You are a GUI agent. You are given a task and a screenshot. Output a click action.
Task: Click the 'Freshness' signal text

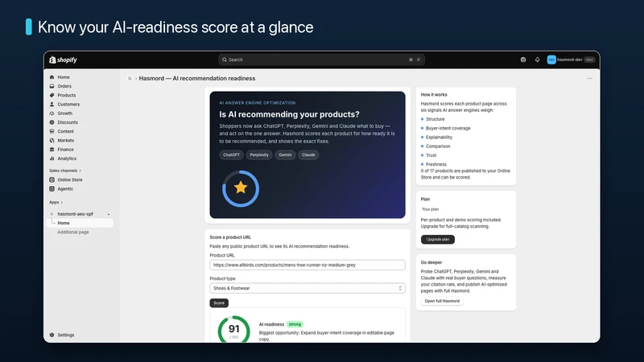click(x=436, y=164)
